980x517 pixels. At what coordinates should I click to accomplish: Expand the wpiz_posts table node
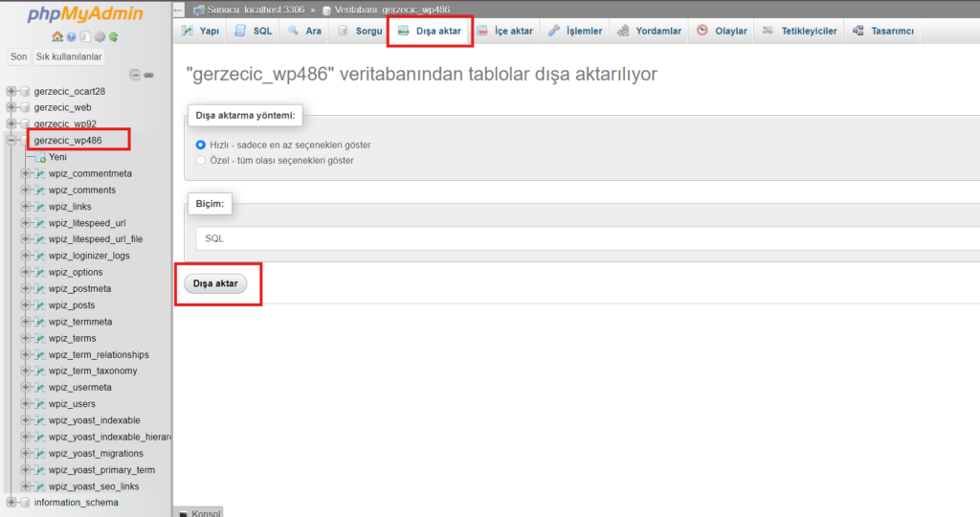point(26,305)
